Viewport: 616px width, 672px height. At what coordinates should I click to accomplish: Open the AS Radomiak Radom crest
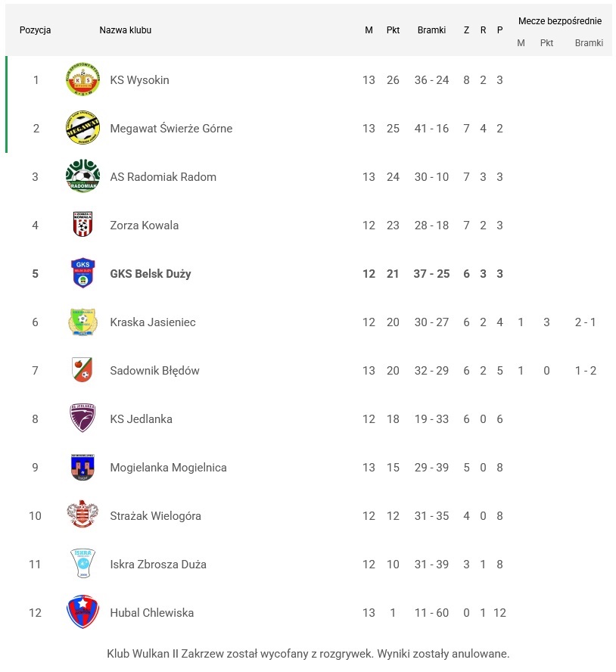point(82,177)
